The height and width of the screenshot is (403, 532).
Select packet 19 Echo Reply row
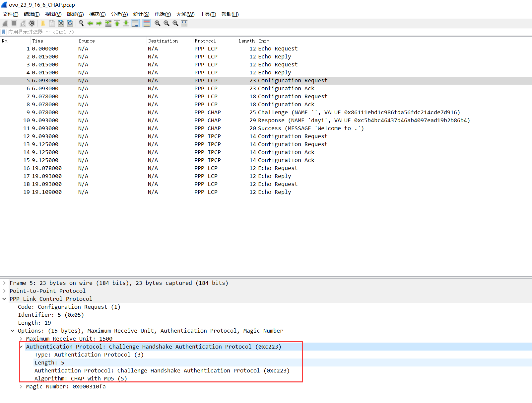pyautogui.click(x=266, y=192)
